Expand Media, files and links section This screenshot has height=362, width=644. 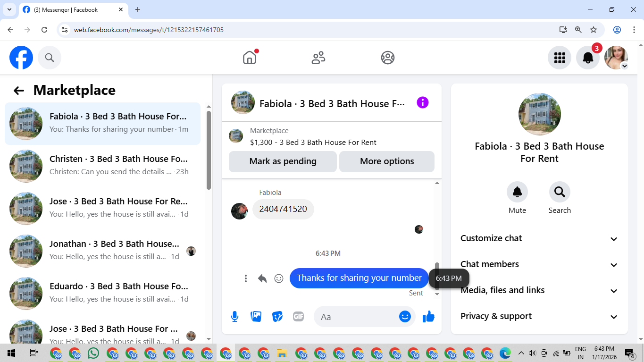(x=539, y=290)
